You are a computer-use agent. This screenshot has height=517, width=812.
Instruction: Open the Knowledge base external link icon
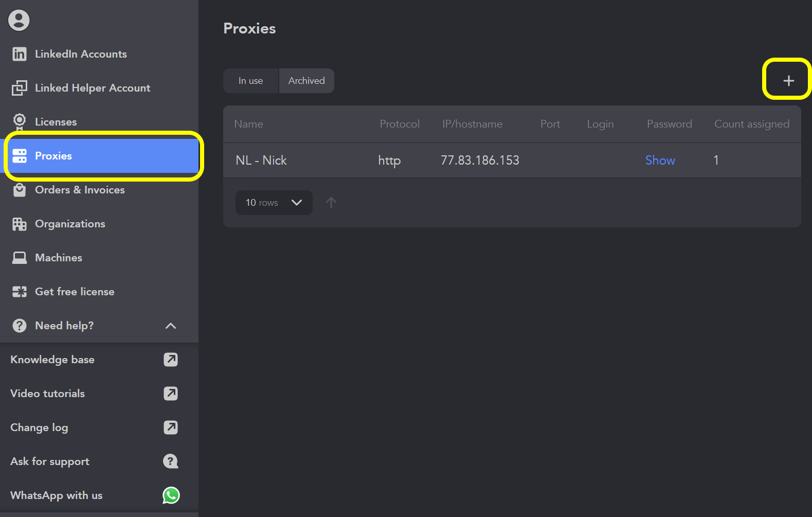coord(171,360)
